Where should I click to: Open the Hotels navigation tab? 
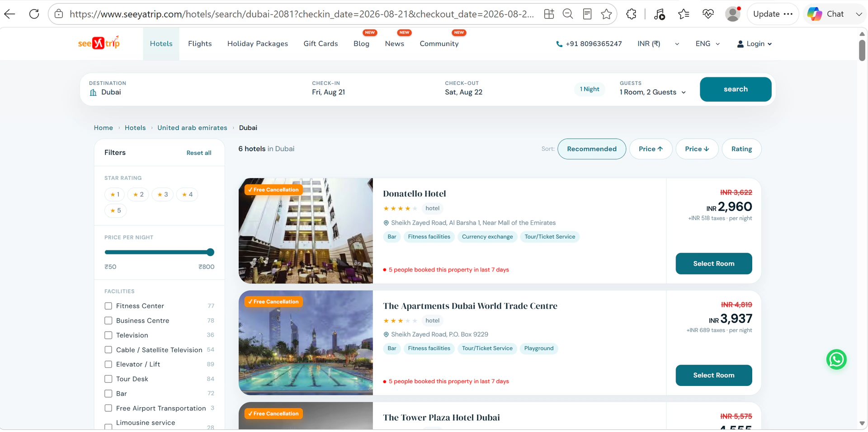click(161, 44)
